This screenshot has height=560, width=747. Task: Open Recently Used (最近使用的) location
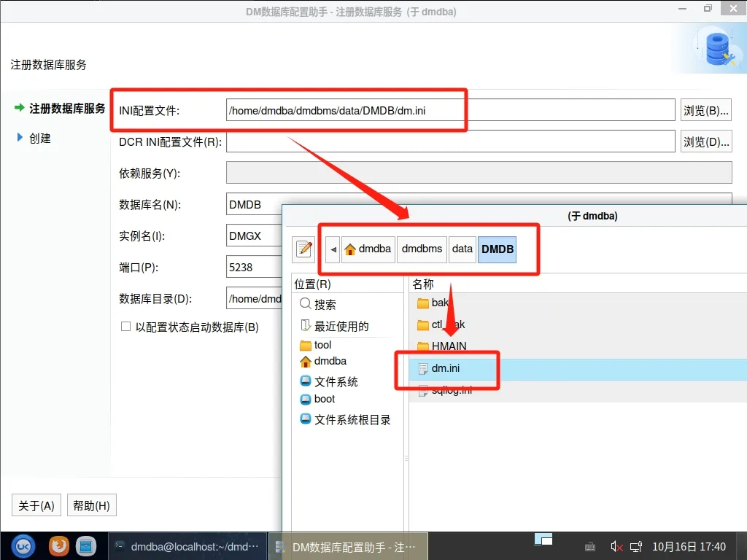[341, 326]
